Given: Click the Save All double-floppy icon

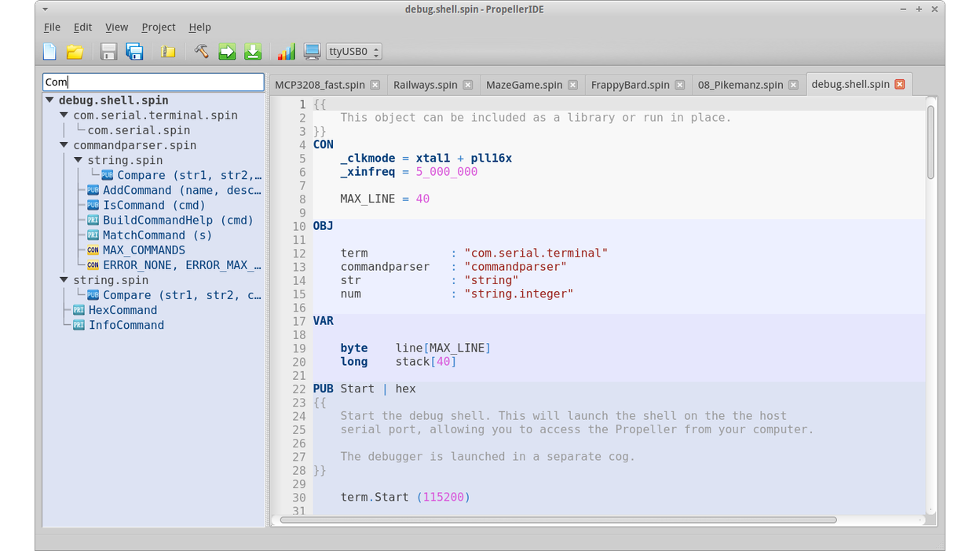Looking at the screenshot, I should tap(135, 52).
